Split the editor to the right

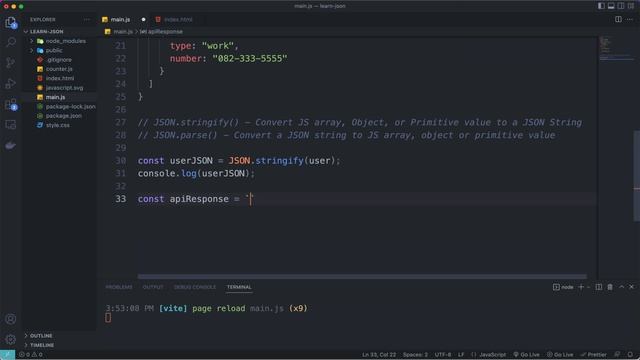point(618,19)
